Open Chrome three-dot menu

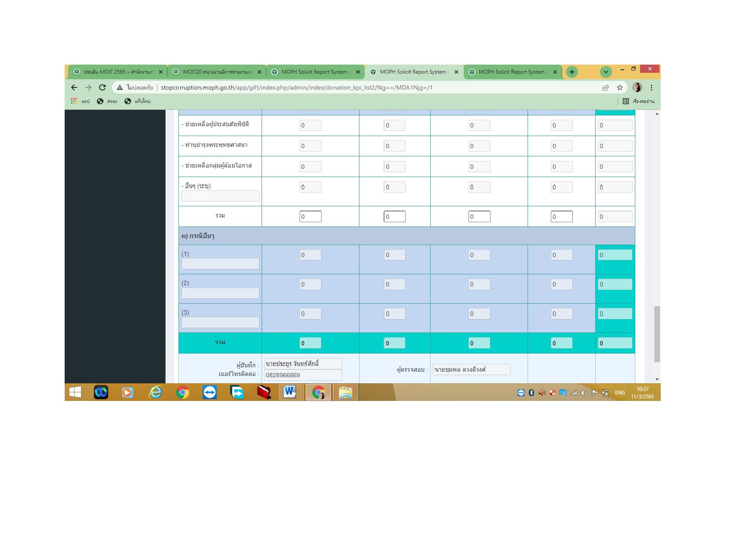tap(651, 87)
